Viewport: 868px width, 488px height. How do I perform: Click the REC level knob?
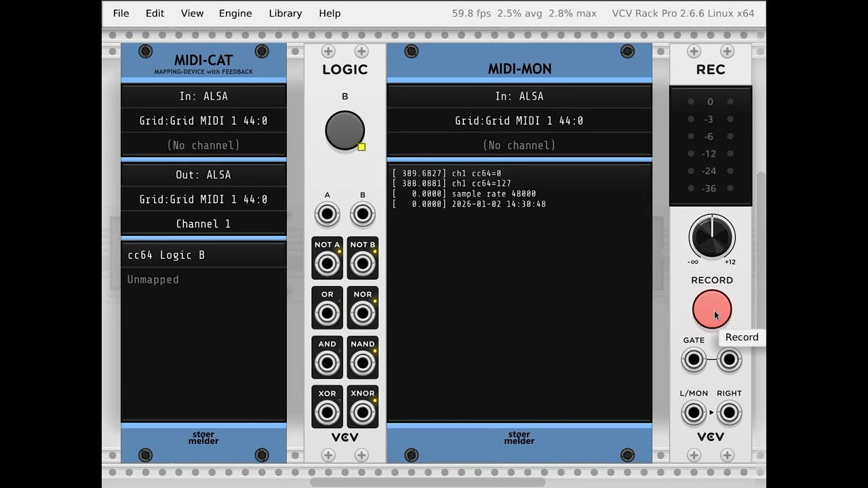[x=712, y=237]
